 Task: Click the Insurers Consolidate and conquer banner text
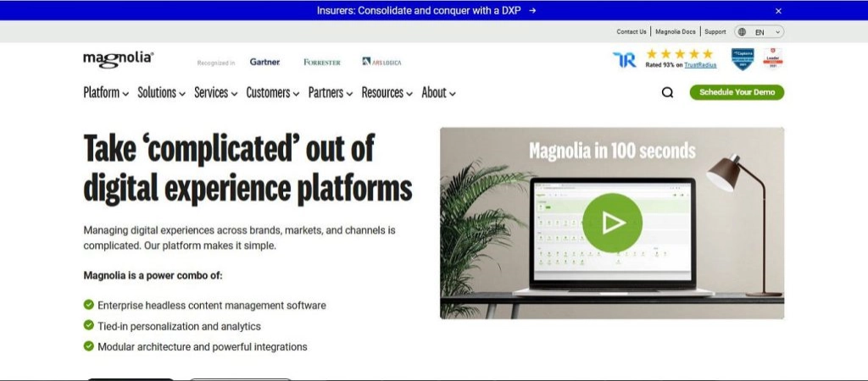point(419,10)
